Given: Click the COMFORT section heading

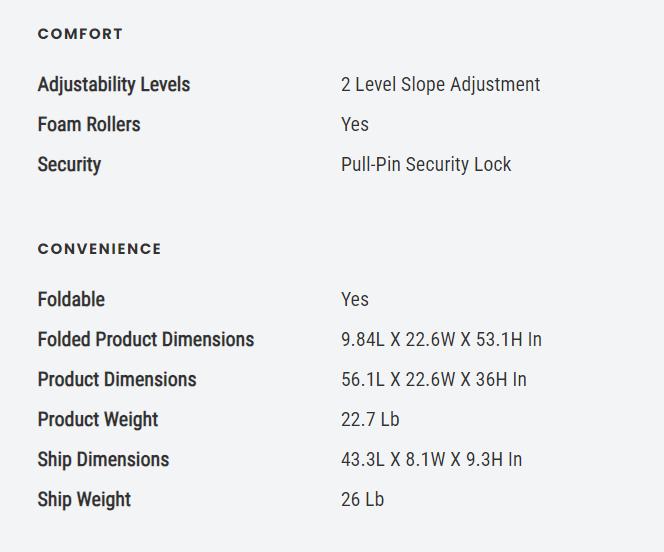Looking at the screenshot, I should tap(80, 34).
